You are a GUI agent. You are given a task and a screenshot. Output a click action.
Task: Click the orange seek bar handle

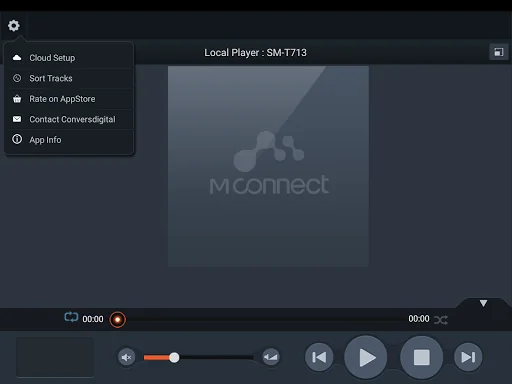(118, 320)
